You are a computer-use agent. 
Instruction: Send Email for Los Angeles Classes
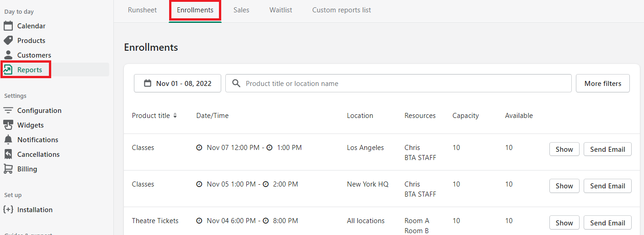point(607,149)
